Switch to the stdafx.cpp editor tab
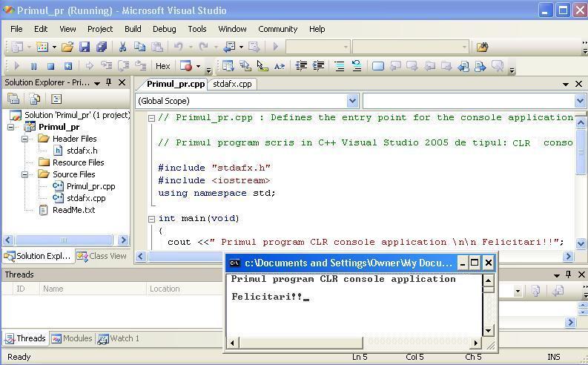Screen dimensions: 588x365 tap(232, 84)
